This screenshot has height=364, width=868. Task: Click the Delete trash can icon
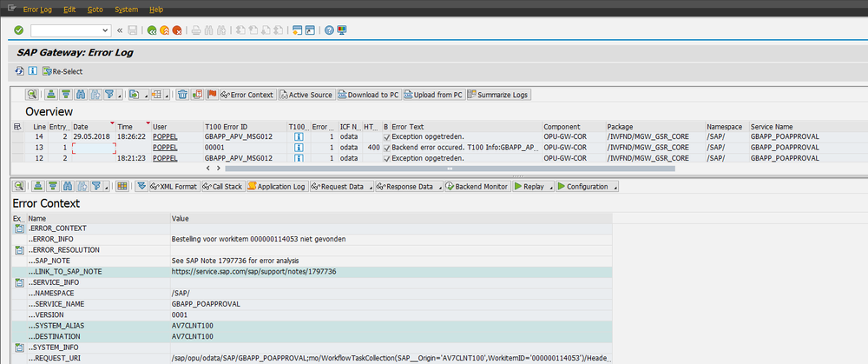[x=182, y=95]
